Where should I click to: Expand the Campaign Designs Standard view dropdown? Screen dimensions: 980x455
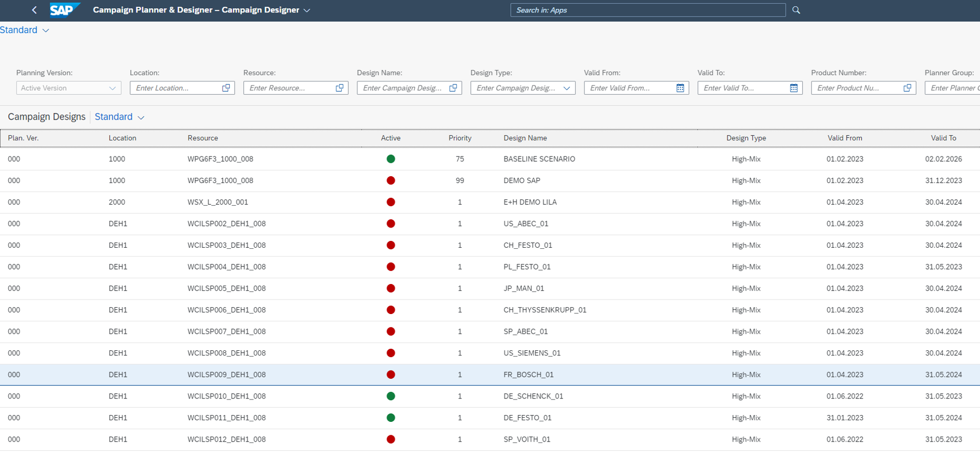(x=141, y=118)
